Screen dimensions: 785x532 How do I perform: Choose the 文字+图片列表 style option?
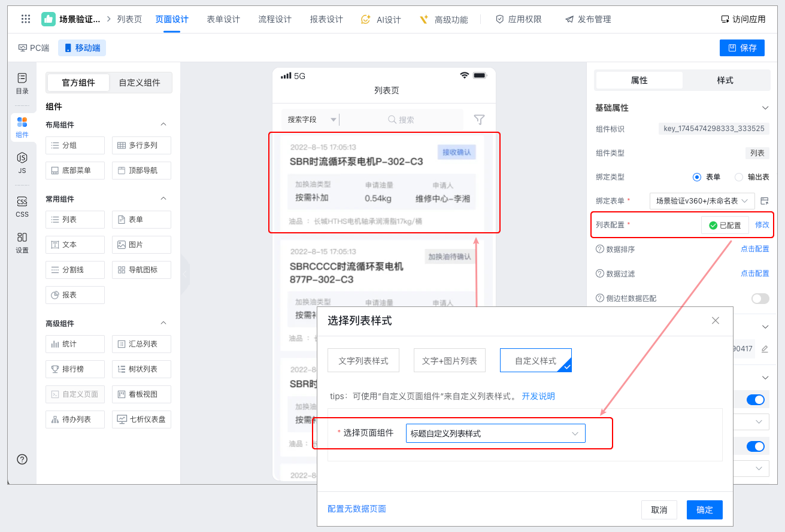[450, 361]
